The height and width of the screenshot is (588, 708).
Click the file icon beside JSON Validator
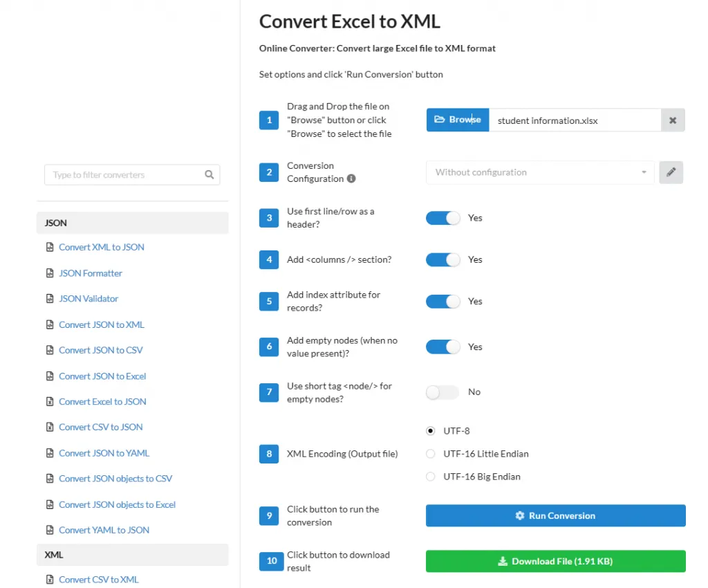click(50, 298)
